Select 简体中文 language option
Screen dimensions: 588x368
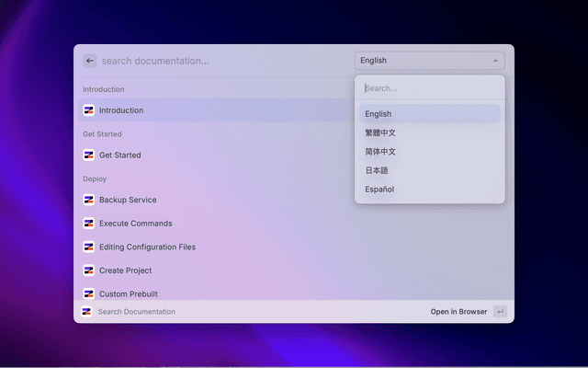[x=380, y=152]
